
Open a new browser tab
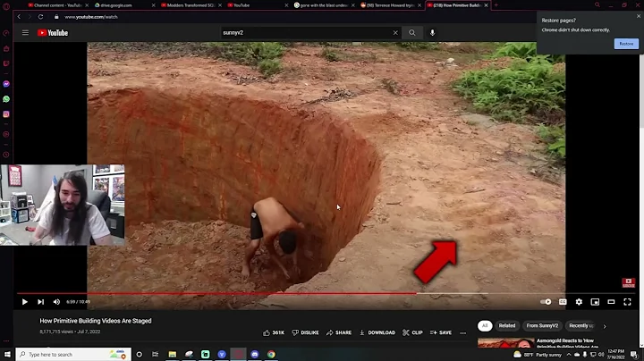[x=496, y=5]
